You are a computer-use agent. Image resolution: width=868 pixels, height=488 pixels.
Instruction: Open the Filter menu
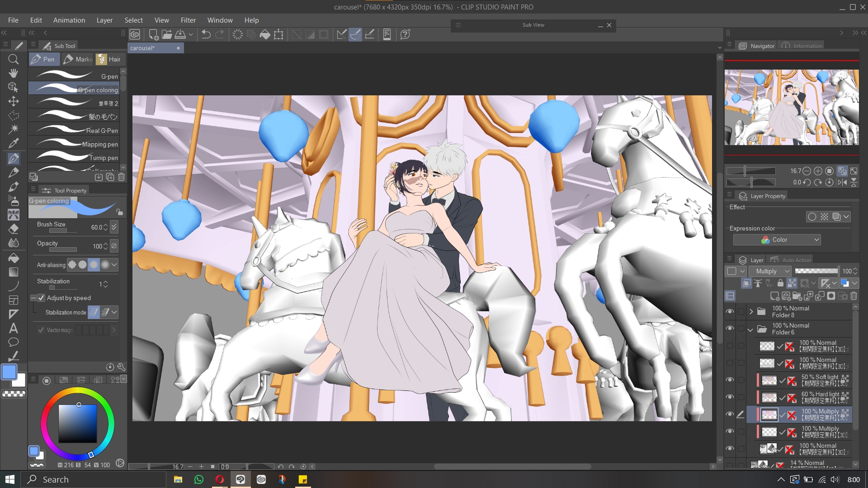pos(188,20)
